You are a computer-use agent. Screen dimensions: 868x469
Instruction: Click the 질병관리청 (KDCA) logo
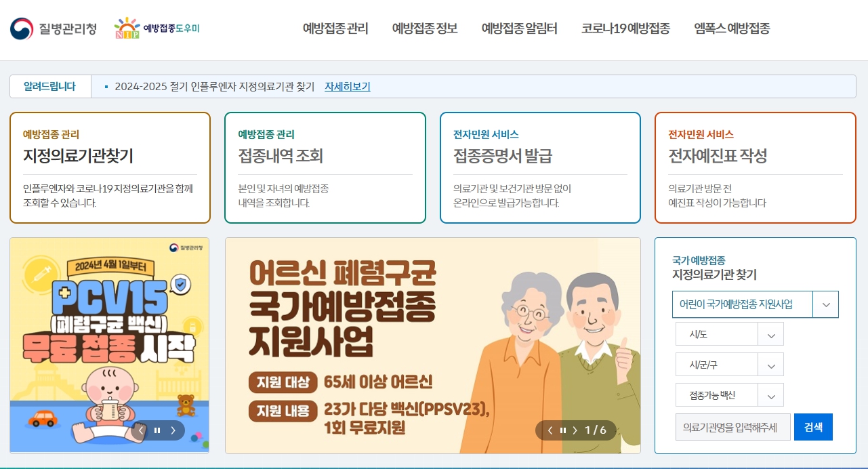[x=53, y=28]
